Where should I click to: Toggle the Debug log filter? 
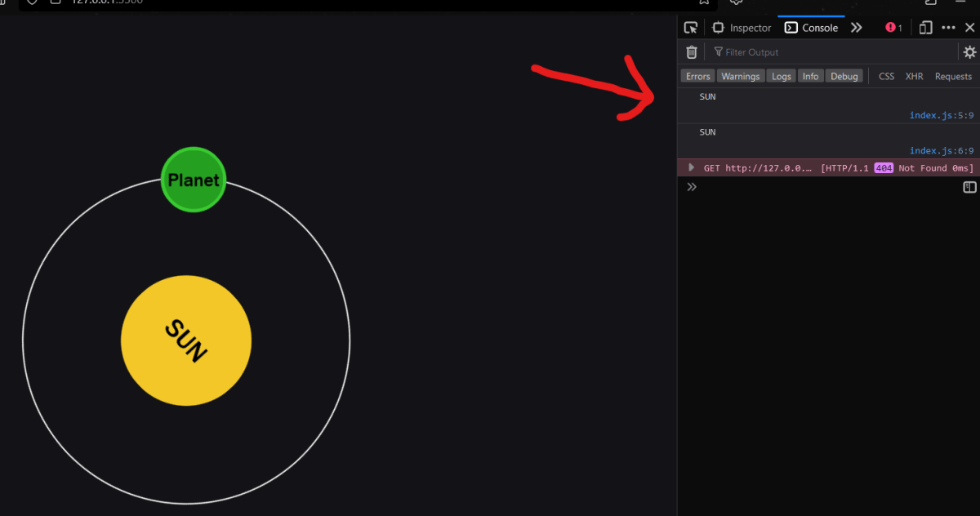point(844,75)
